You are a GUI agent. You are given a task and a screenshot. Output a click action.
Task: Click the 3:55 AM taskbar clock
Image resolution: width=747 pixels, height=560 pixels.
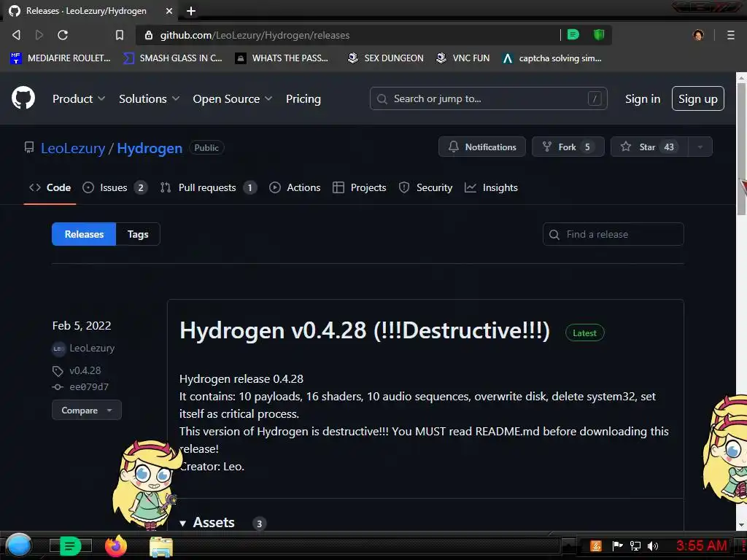coord(701,545)
